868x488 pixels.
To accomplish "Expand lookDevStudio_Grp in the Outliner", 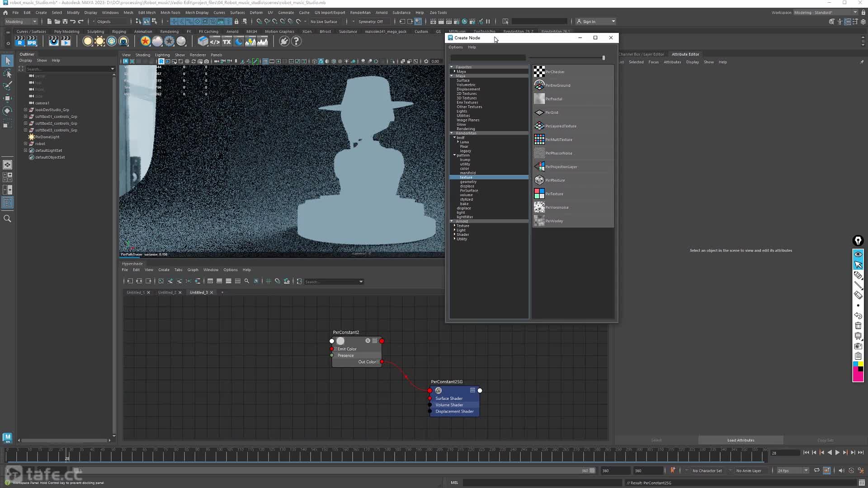I will [26, 110].
